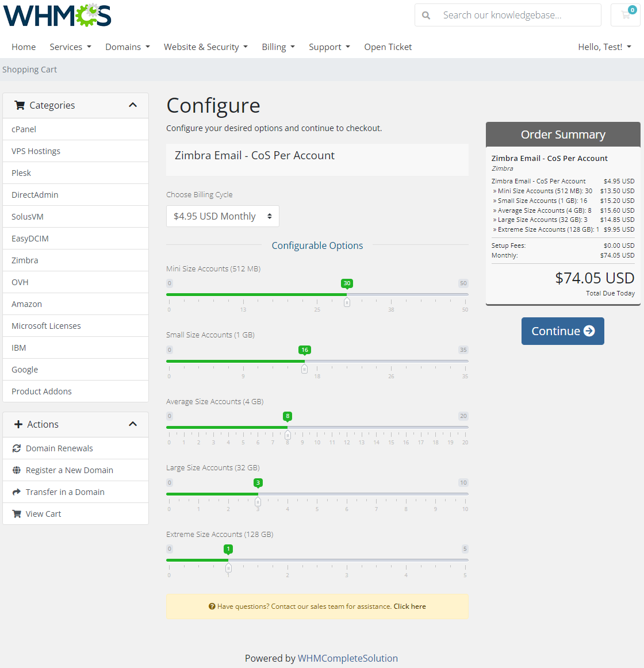Open the Domains dropdown menu

coord(128,47)
